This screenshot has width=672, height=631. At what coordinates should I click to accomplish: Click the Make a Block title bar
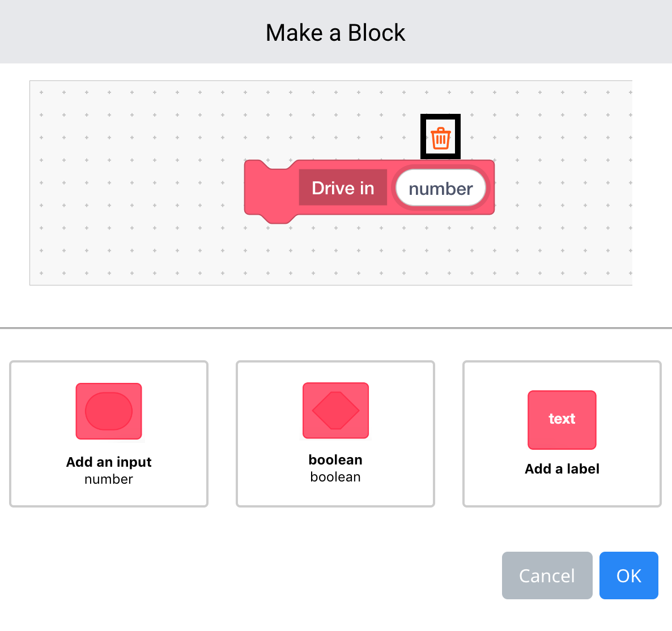tap(335, 32)
